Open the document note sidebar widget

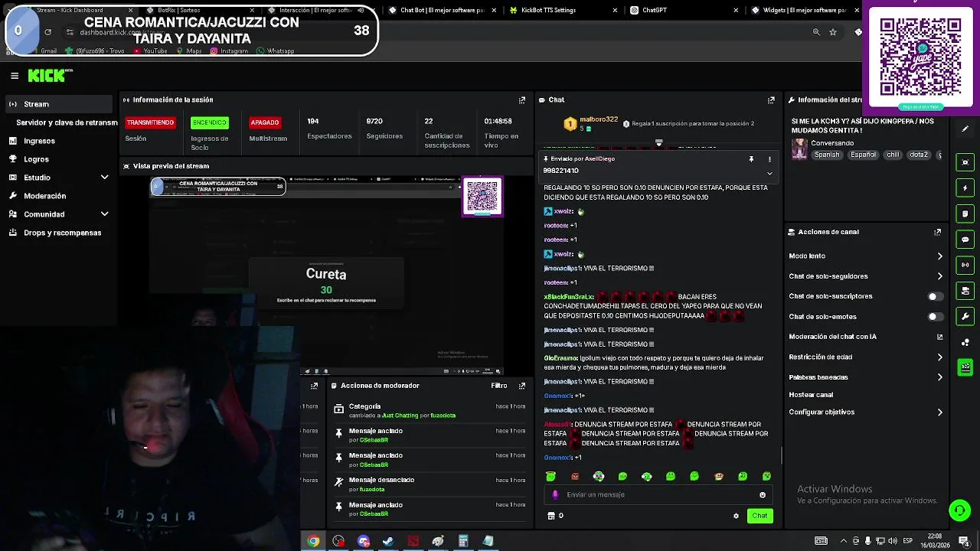965,214
